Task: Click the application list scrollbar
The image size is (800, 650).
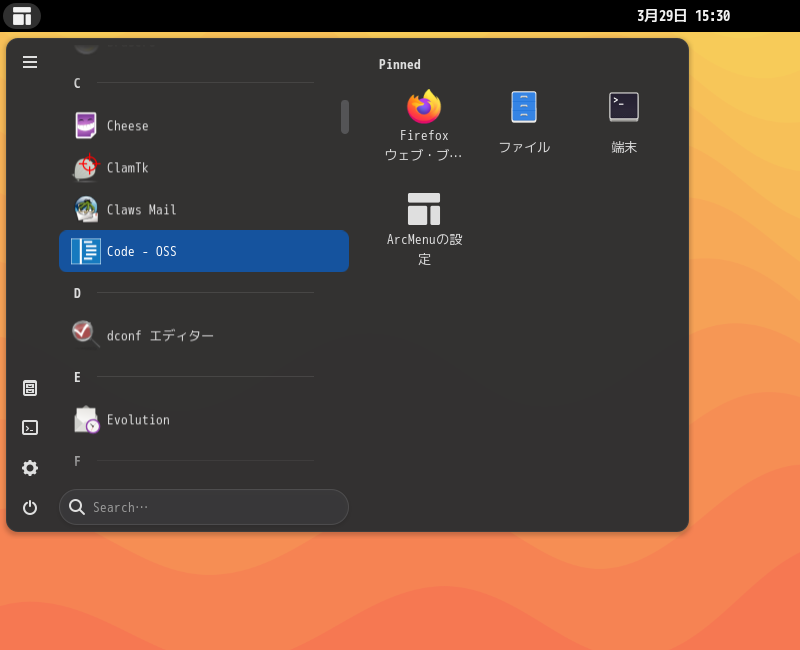Action: 345,117
